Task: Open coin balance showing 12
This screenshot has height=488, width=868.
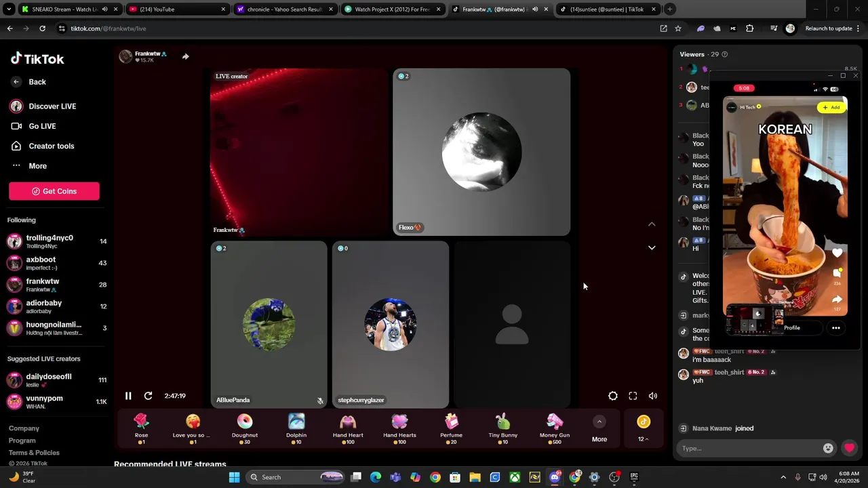Action: [x=644, y=430]
